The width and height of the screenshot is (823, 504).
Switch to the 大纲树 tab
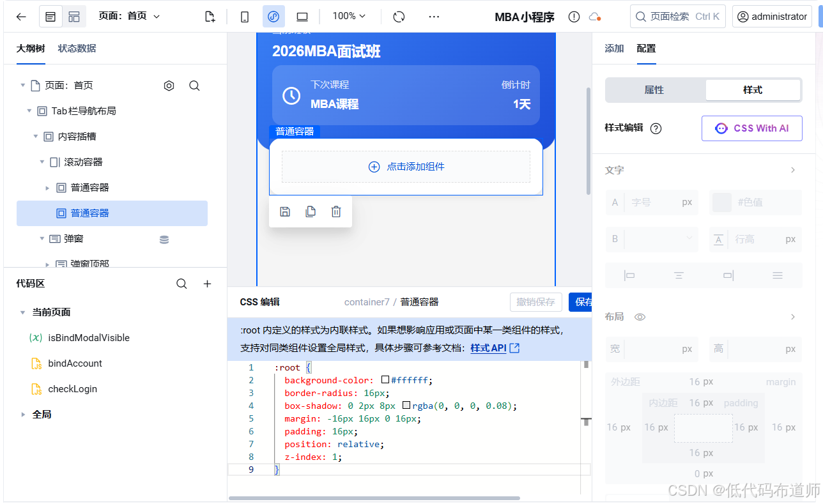click(x=31, y=49)
